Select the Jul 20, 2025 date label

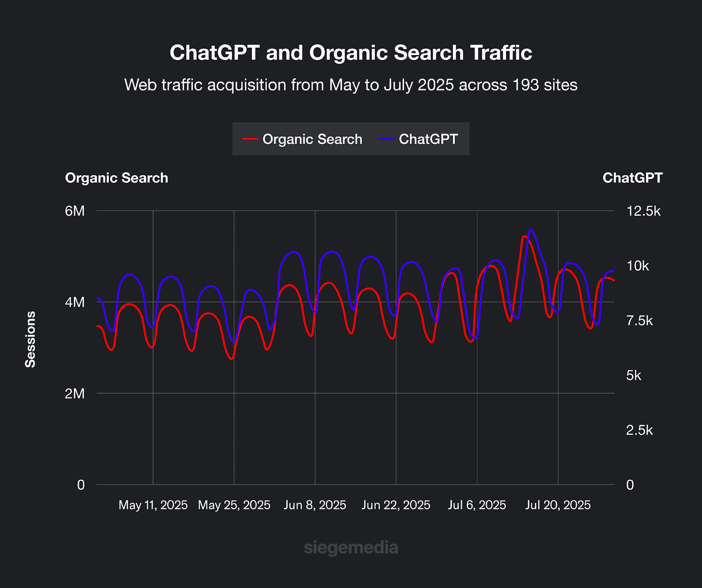[558, 505]
